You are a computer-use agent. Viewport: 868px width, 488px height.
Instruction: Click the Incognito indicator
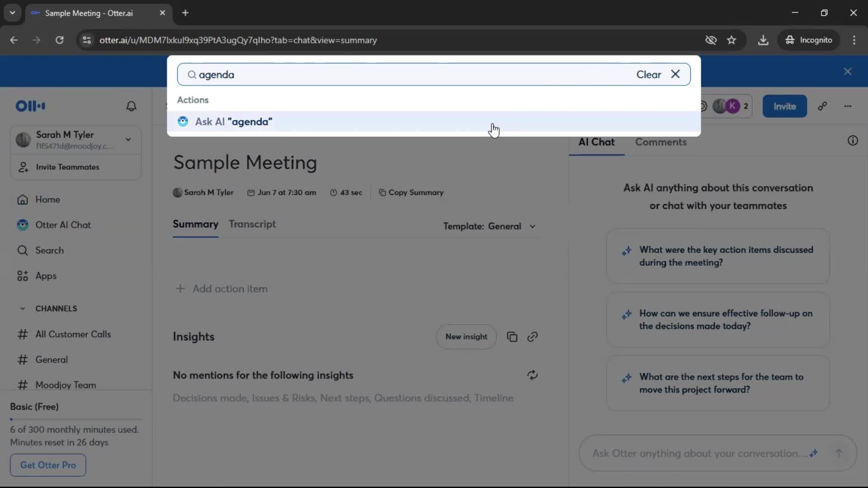pos(808,40)
